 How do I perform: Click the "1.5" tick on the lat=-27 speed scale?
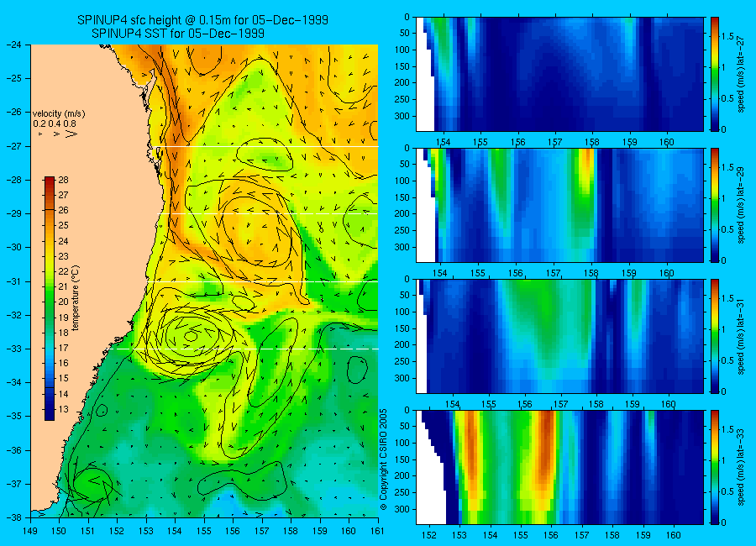(x=727, y=37)
